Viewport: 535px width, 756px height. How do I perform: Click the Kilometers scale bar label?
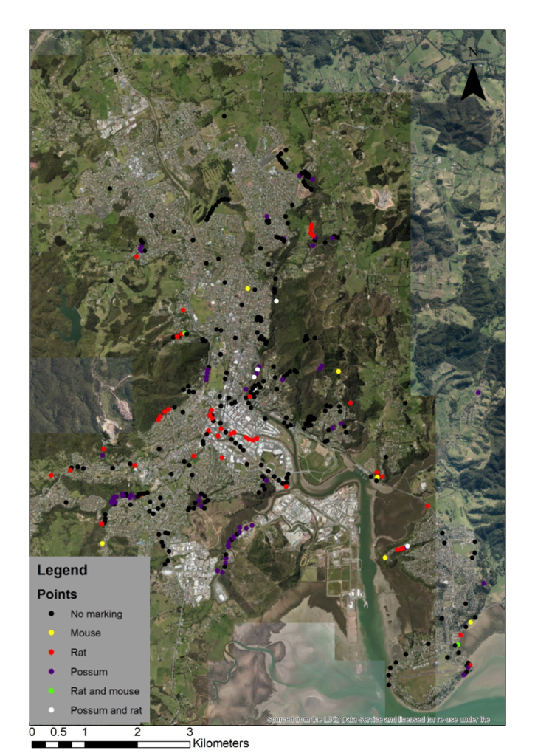(221, 743)
